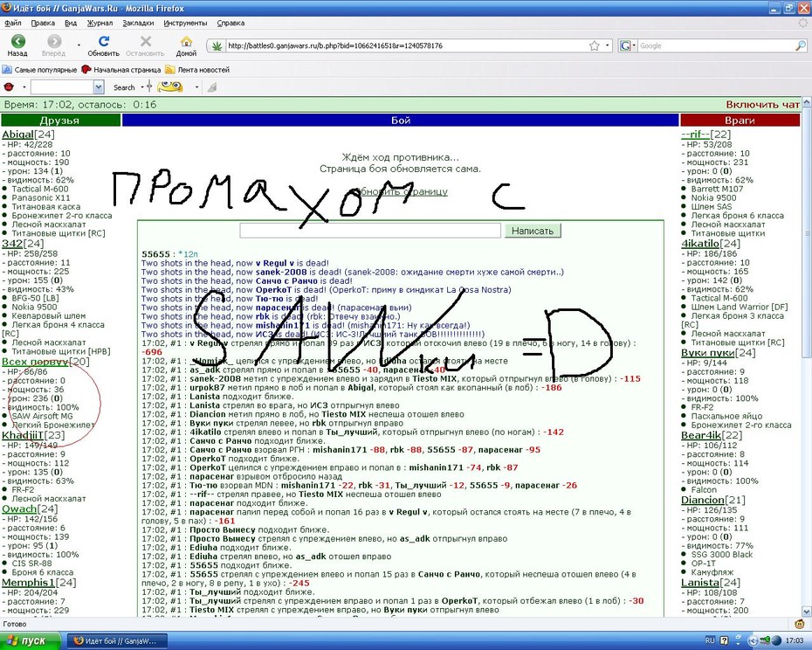The image size is (812, 650).
Task: Click the search magnifier icon
Action: coord(801,45)
